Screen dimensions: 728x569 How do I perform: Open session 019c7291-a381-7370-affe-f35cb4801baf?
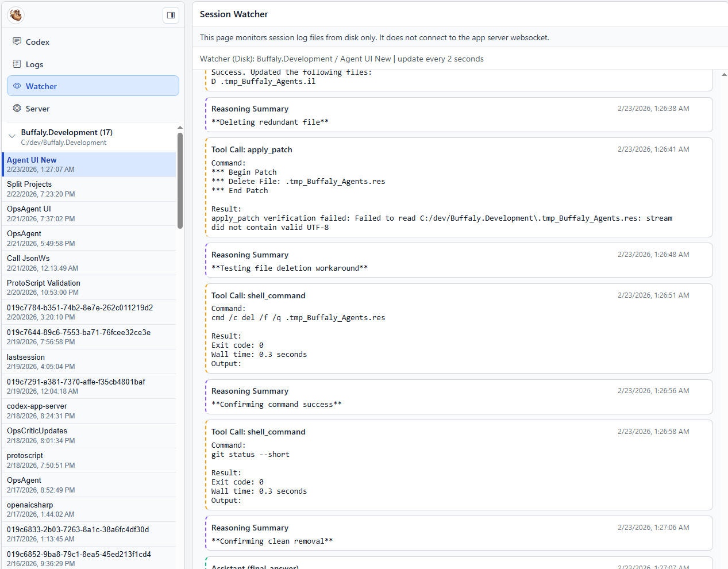coord(89,387)
